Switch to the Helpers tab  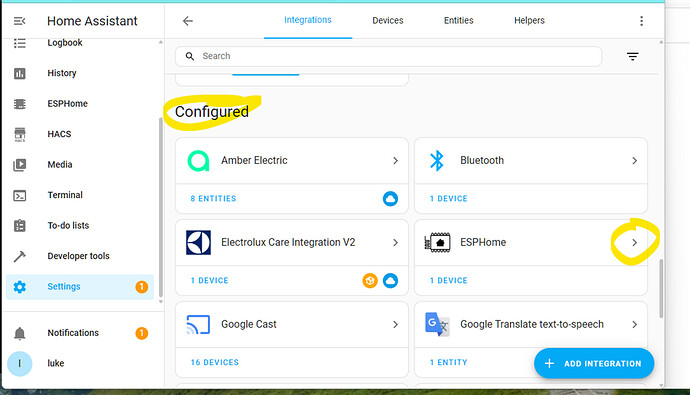pyautogui.click(x=529, y=20)
